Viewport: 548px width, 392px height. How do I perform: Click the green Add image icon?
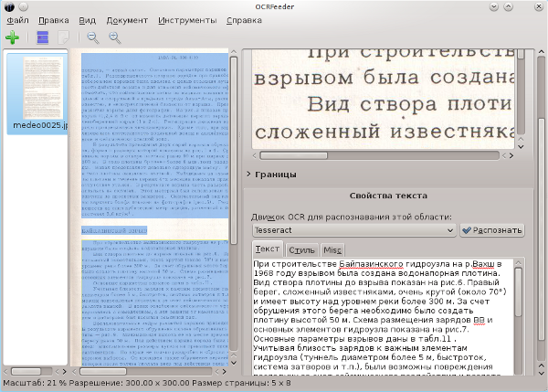(x=12, y=37)
